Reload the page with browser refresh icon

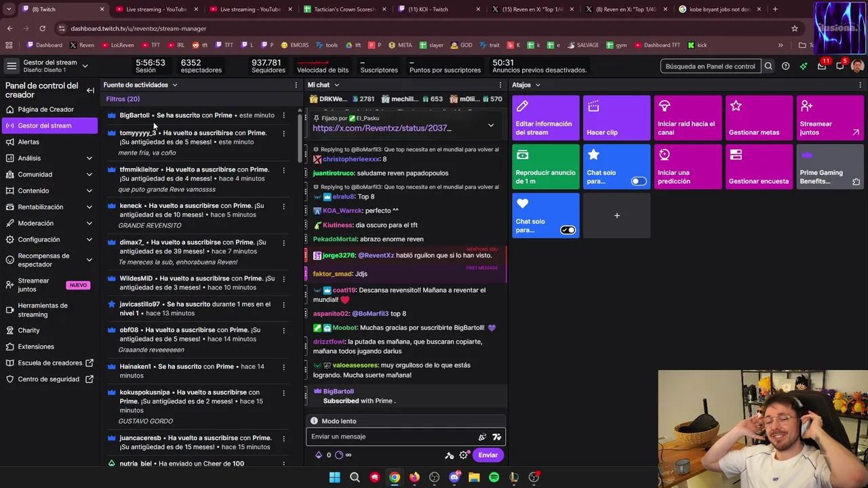(42, 28)
